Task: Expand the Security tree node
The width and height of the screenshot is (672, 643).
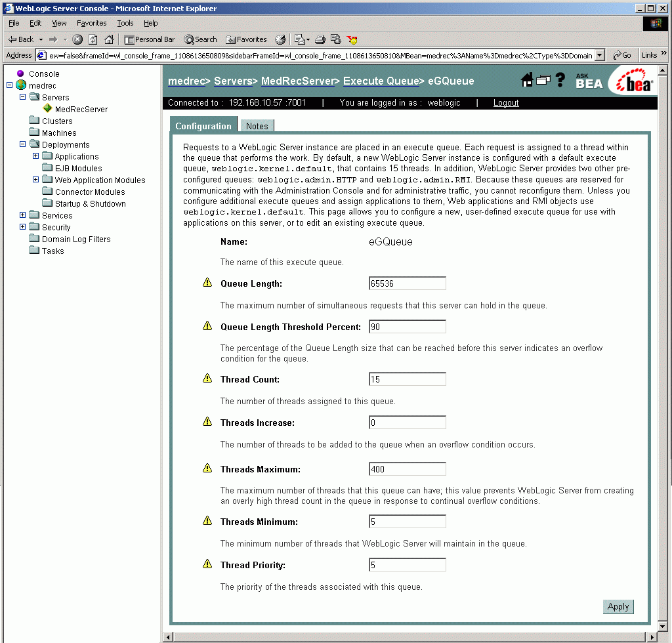Action: click(x=23, y=227)
